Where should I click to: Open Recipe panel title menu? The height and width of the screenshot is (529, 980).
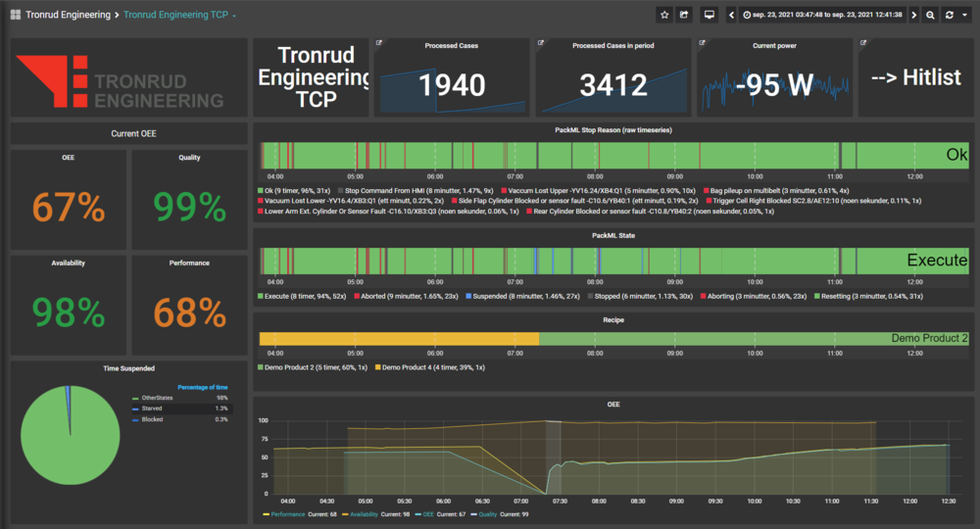point(613,319)
